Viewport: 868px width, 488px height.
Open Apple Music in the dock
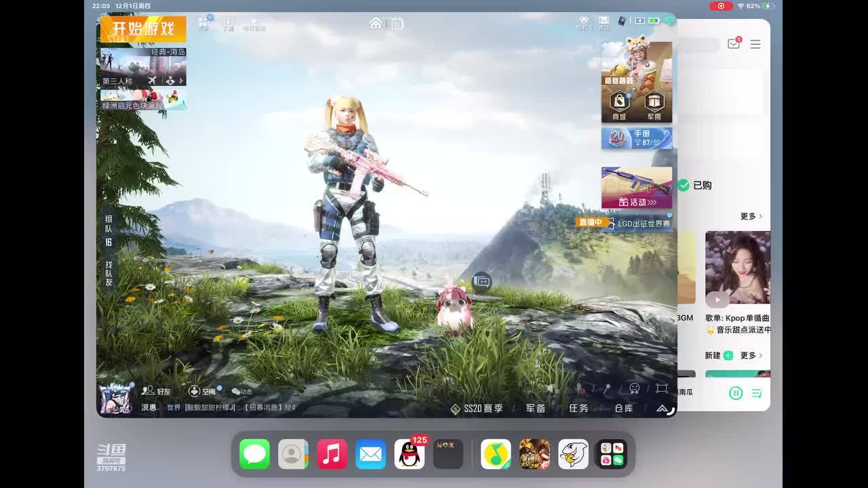[332, 454]
